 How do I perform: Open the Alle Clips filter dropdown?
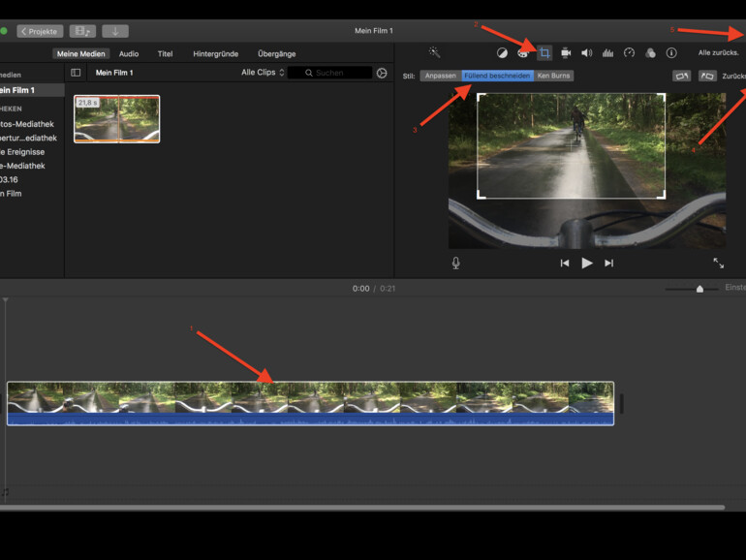click(x=263, y=73)
